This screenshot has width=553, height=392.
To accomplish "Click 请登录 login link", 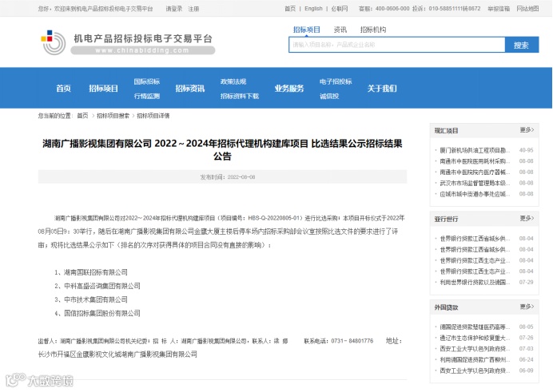I will [174, 9].
